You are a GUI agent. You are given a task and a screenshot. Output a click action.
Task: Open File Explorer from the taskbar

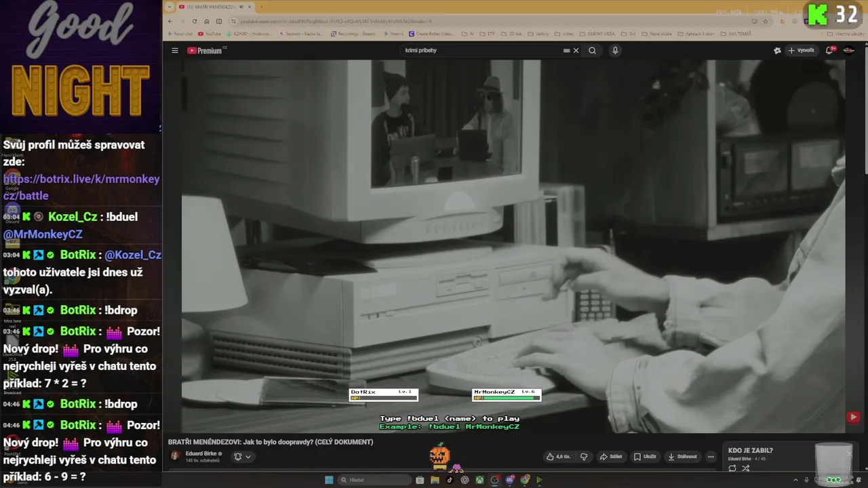coord(435,480)
